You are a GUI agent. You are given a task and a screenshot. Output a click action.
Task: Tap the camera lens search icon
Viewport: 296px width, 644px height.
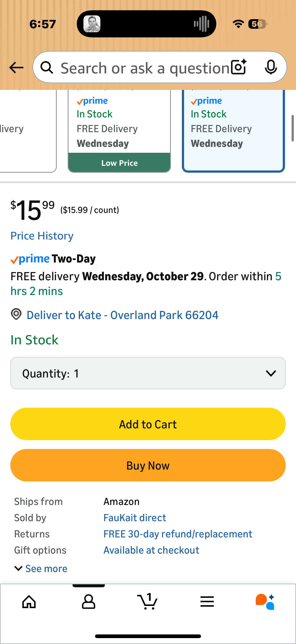click(x=239, y=67)
